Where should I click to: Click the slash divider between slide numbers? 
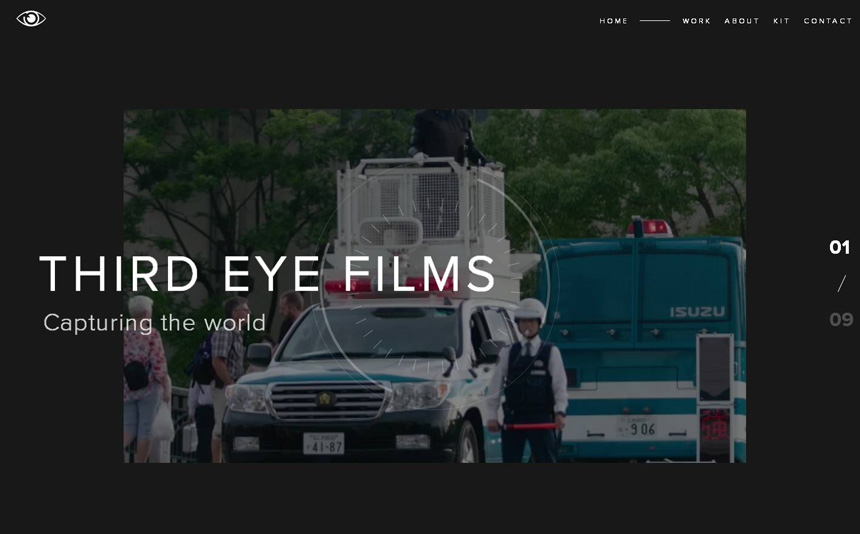pos(841,284)
